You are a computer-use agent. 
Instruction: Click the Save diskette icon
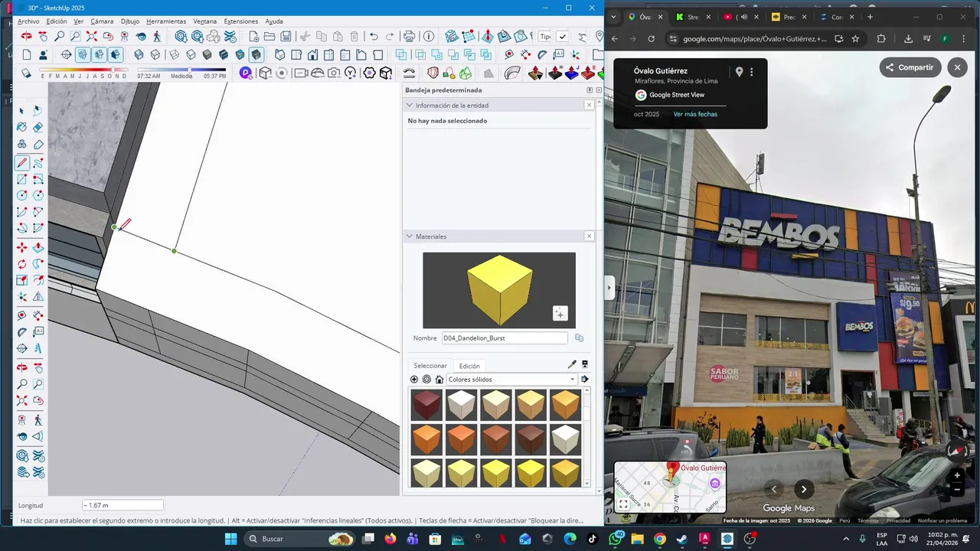[286, 36]
